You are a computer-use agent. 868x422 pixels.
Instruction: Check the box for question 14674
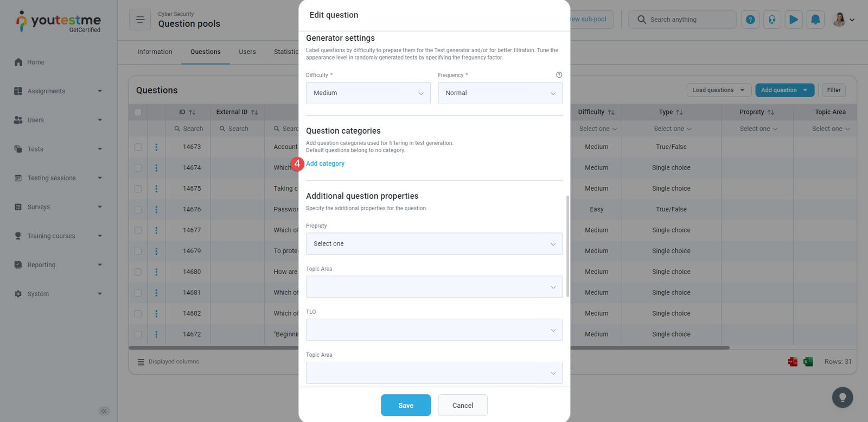point(138,168)
